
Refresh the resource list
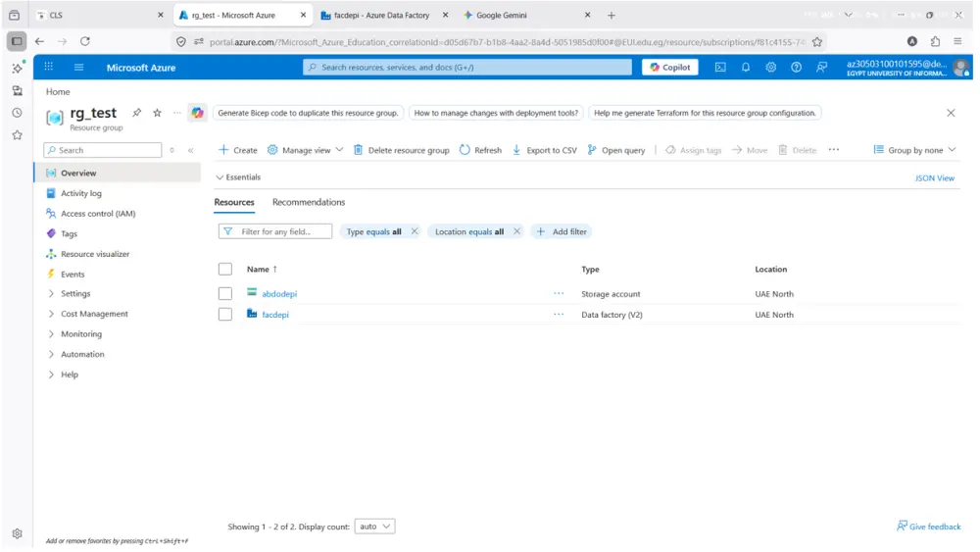(x=480, y=150)
